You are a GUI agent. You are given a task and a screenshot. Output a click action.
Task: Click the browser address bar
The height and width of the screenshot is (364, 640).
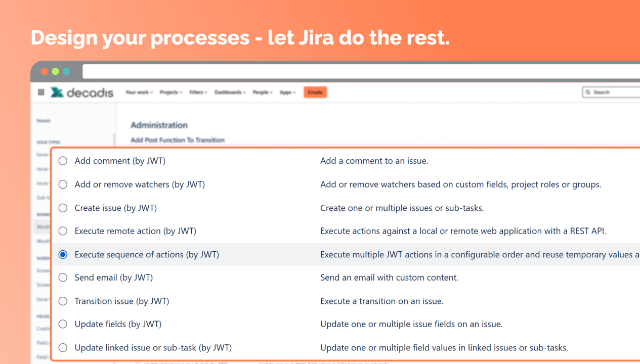pyautogui.click(x=361, y=71)
